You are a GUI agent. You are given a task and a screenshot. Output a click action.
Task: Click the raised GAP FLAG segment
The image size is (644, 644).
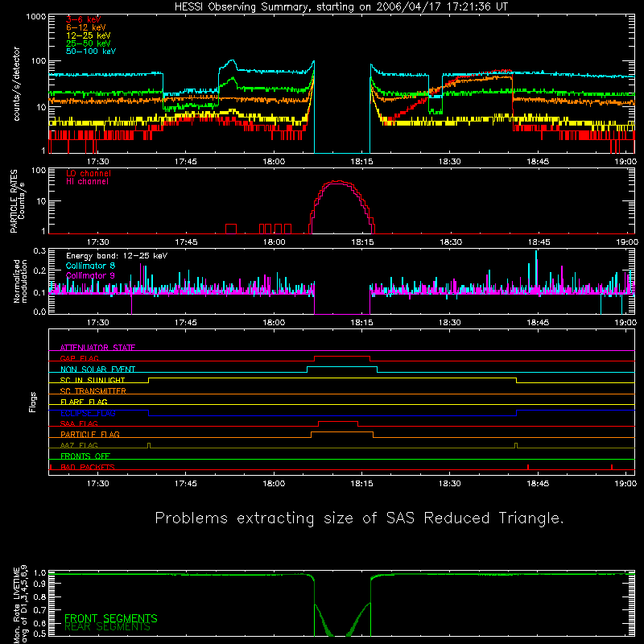tap(342, 357)
